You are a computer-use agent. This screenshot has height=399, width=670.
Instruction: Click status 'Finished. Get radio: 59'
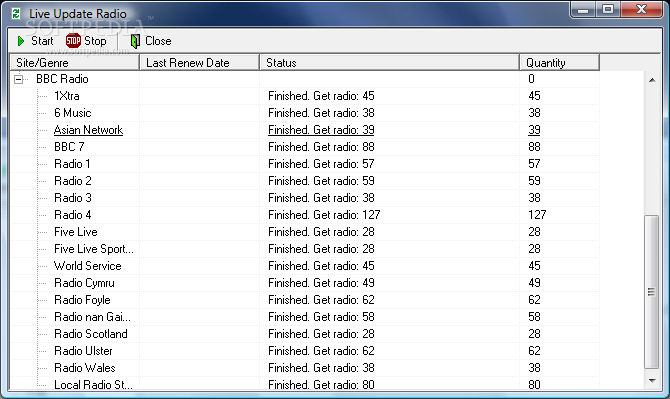point(321,181)
